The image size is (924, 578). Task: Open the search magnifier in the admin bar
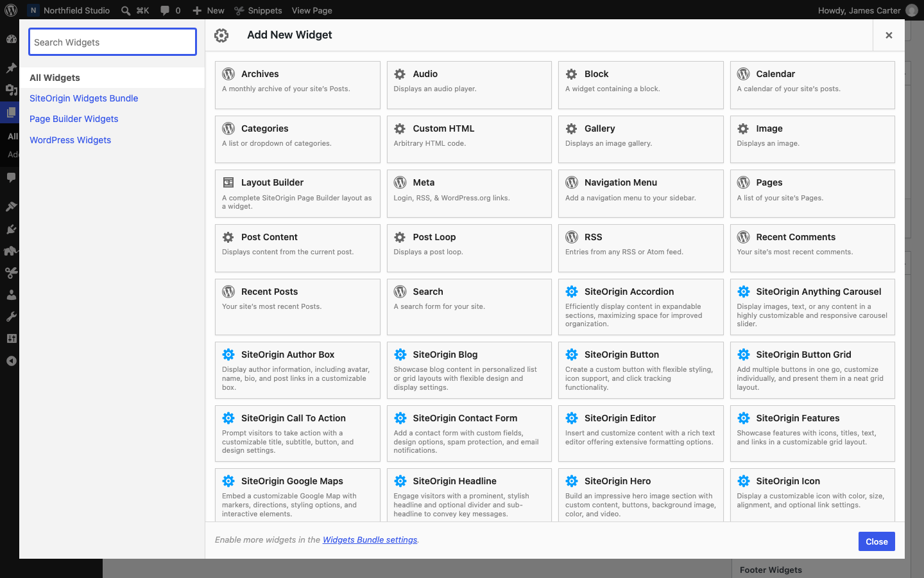[x=126, y=10]
